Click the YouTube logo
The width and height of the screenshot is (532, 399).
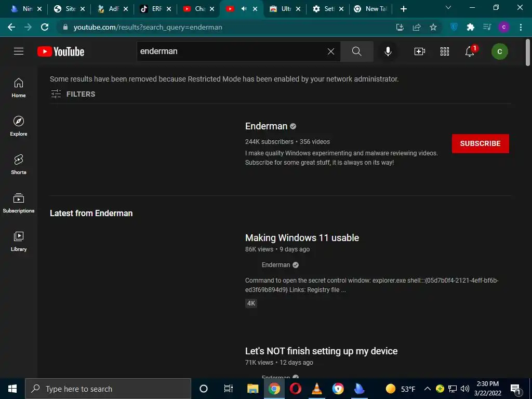tap(61, 51)
